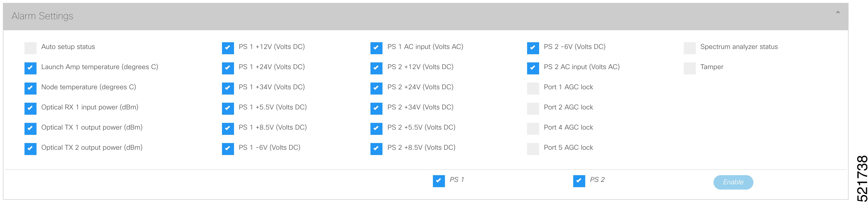This screenshot has height=203, width=868.
Task: Uncheck the bottom PS 1 group checkbox
Action: (439, 181)
